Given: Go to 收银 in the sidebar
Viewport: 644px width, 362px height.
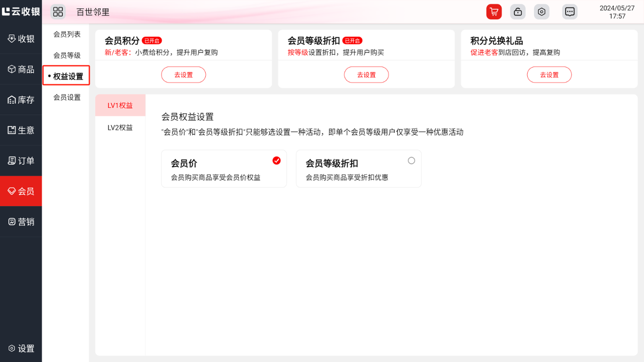Looking at the screenshot, I should pyautogui.click(x=21, y=39).
